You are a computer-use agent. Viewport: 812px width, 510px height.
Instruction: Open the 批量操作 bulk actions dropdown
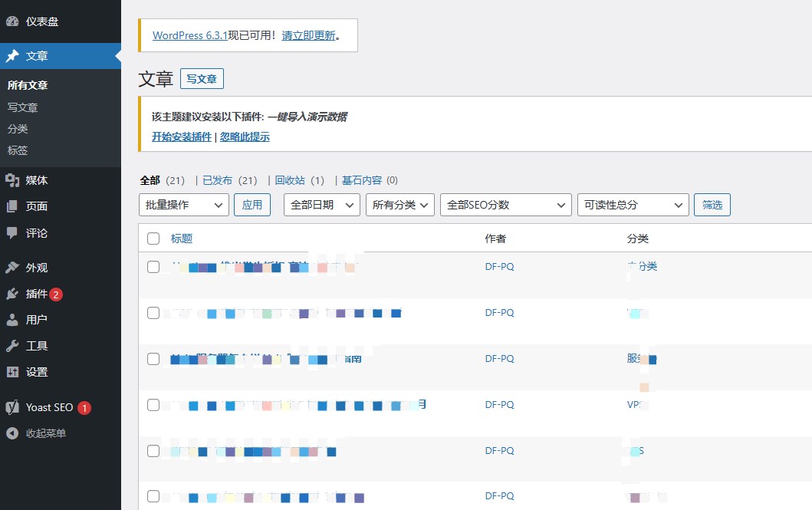[184, 205]
